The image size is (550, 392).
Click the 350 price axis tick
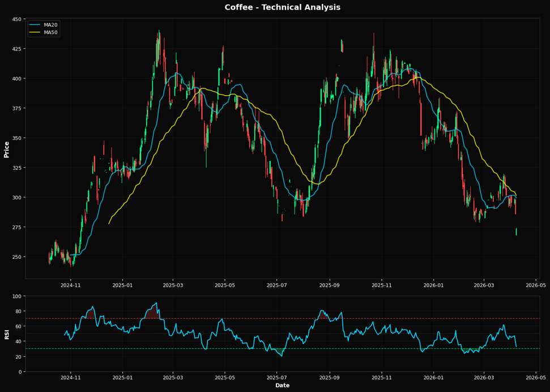click(x=17, y=138)
